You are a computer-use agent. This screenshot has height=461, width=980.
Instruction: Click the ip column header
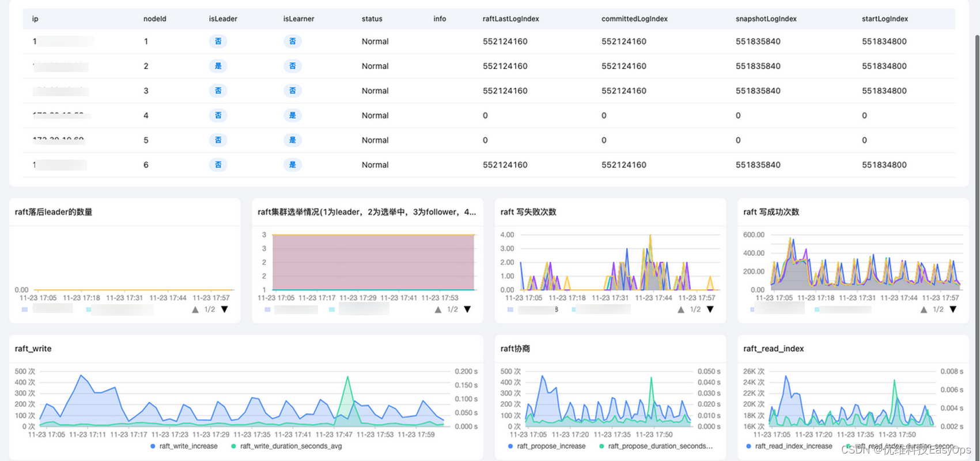coord(35,19)
